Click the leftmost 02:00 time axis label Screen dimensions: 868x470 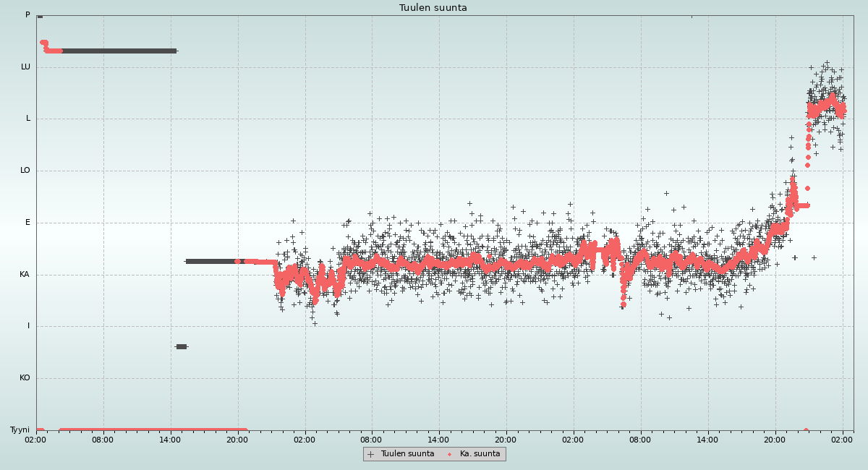tap(35, 439)
